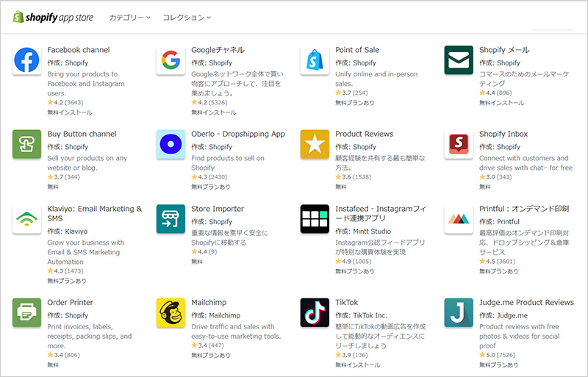
Task: Click the Point of Sale title
Action: pos(357,50)
